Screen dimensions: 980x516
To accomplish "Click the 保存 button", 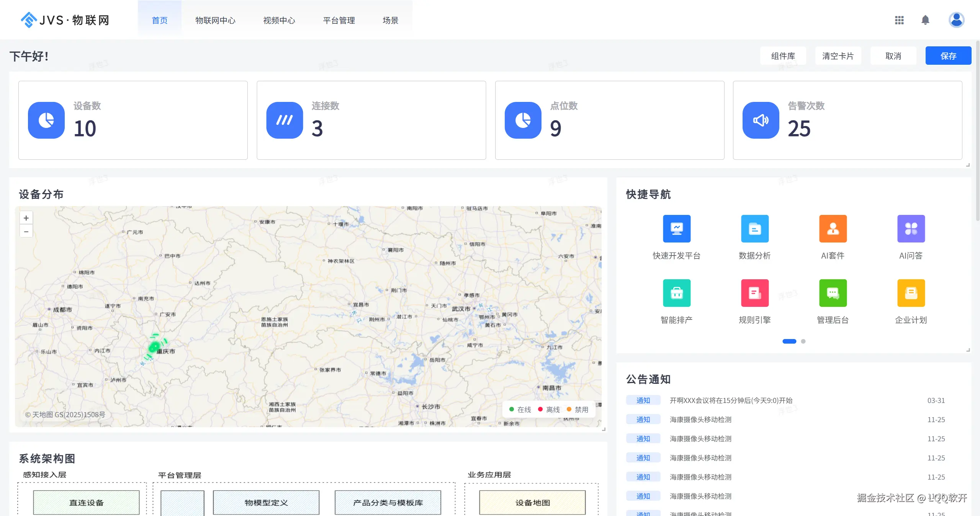I will (x=948, y=56).
